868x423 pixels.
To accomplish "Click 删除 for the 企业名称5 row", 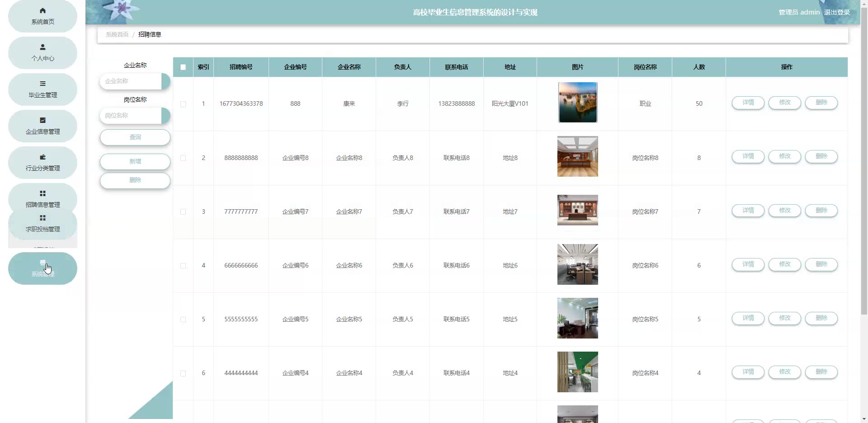I will coord(821,318).
